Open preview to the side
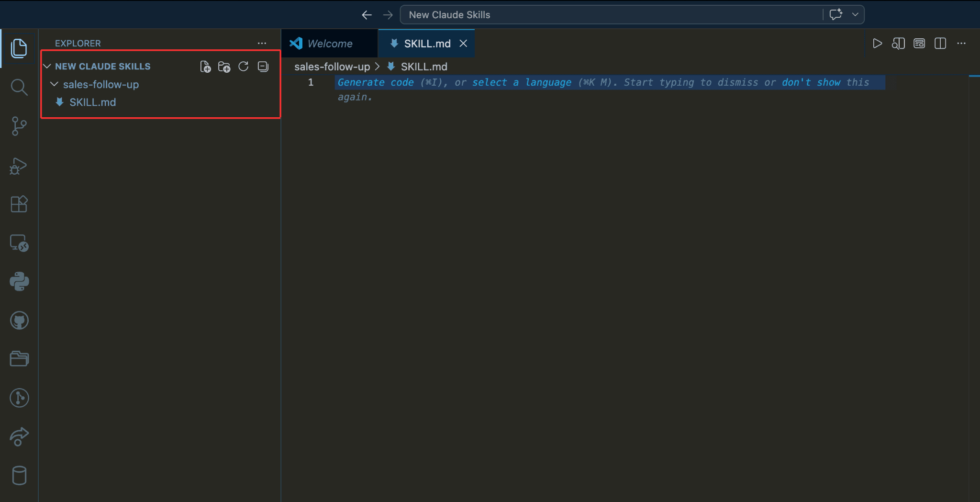The height and width of the screenshot is (502, 980). click(898, 44)
